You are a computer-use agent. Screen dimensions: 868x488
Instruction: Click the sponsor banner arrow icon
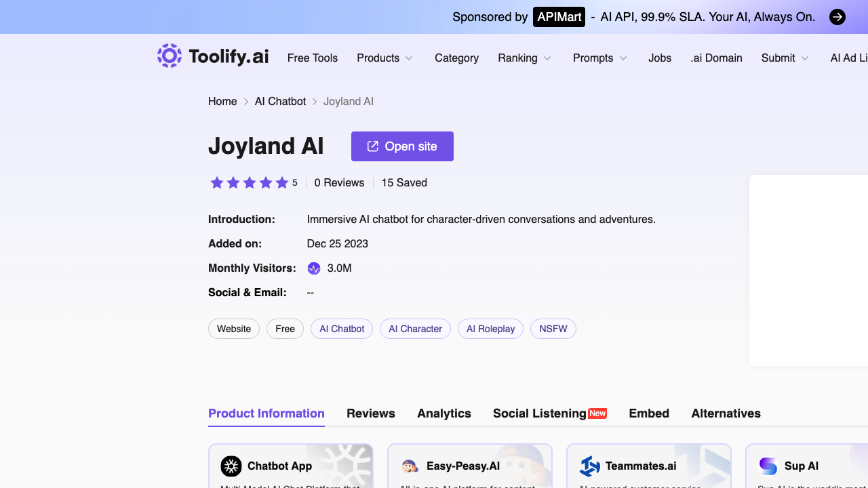point(837,17)
